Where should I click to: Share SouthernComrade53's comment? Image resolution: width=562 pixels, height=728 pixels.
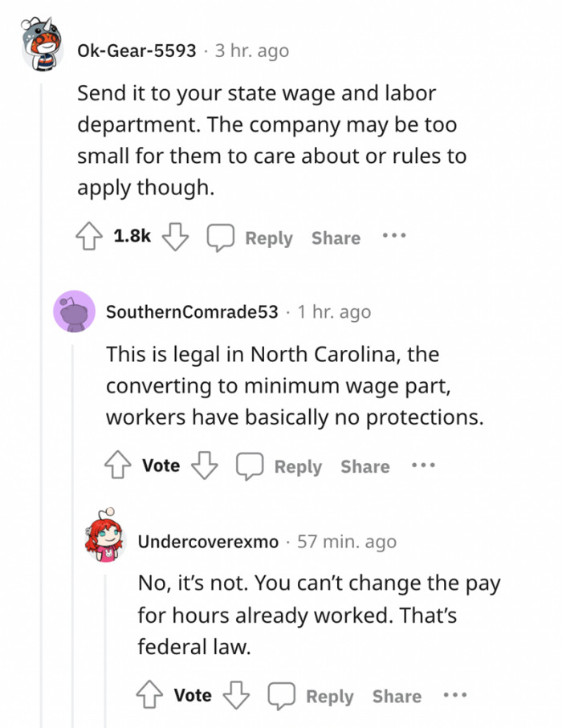(364, 466)
